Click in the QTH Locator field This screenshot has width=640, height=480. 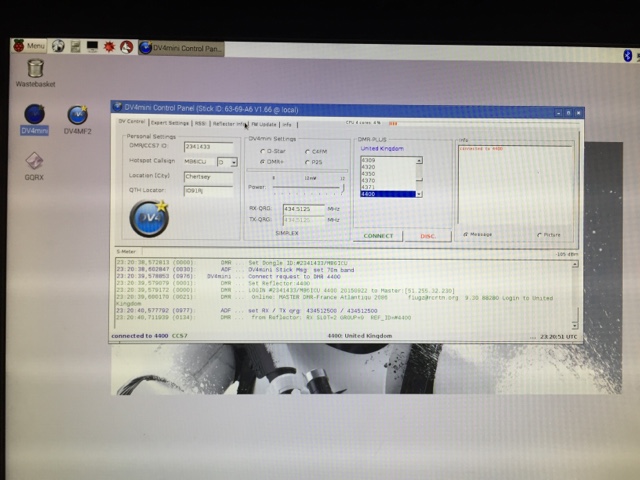(209, 191)
